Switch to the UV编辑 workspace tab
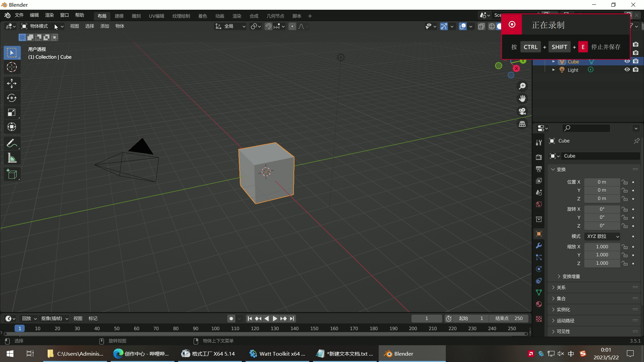Screen dimensions: 644x362 (x=157, y=16)
